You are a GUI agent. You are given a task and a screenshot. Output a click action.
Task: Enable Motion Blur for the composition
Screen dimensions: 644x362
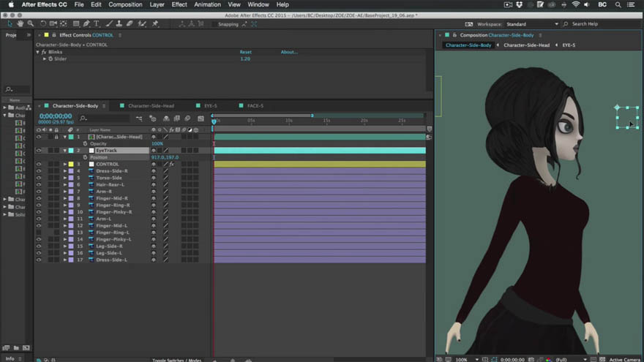[x=187, y=118]
